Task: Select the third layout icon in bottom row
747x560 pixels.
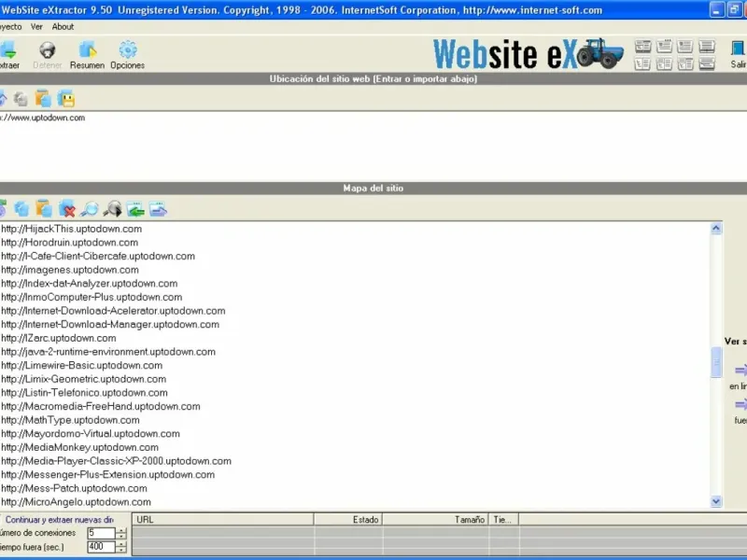Action: click(685, 63)
